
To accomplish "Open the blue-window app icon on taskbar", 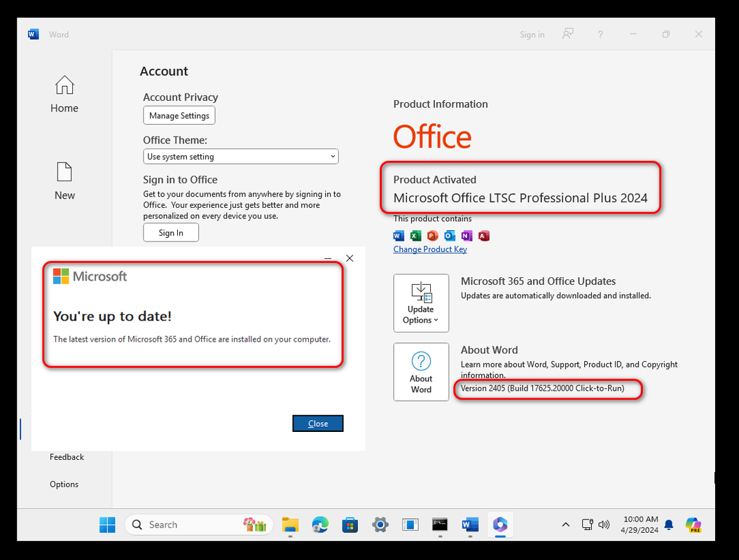I will (x=410, y=525).
